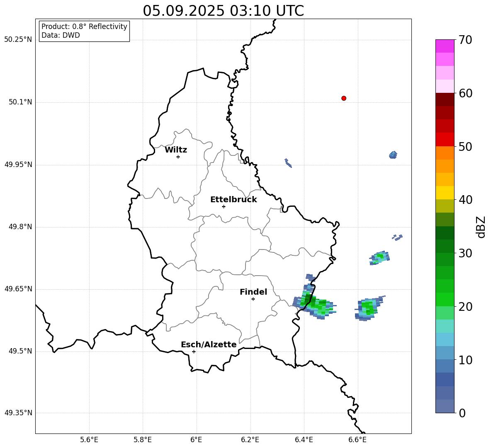Click the Wiltz cross marker

click(178, 157)
